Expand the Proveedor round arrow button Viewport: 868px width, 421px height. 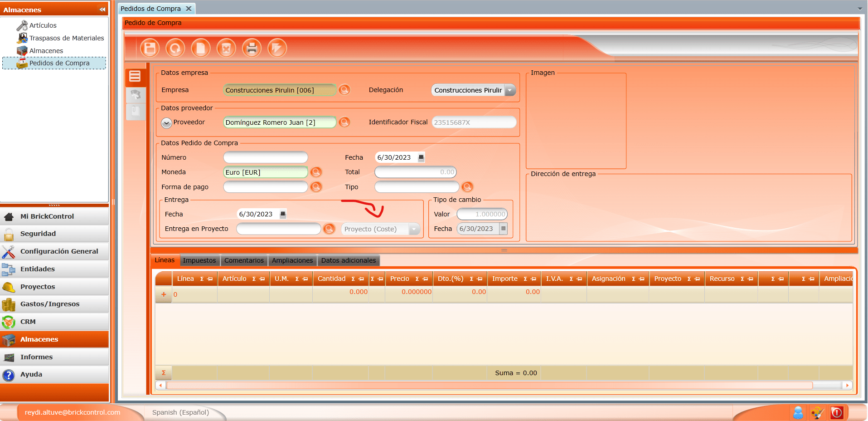(166, 122)
